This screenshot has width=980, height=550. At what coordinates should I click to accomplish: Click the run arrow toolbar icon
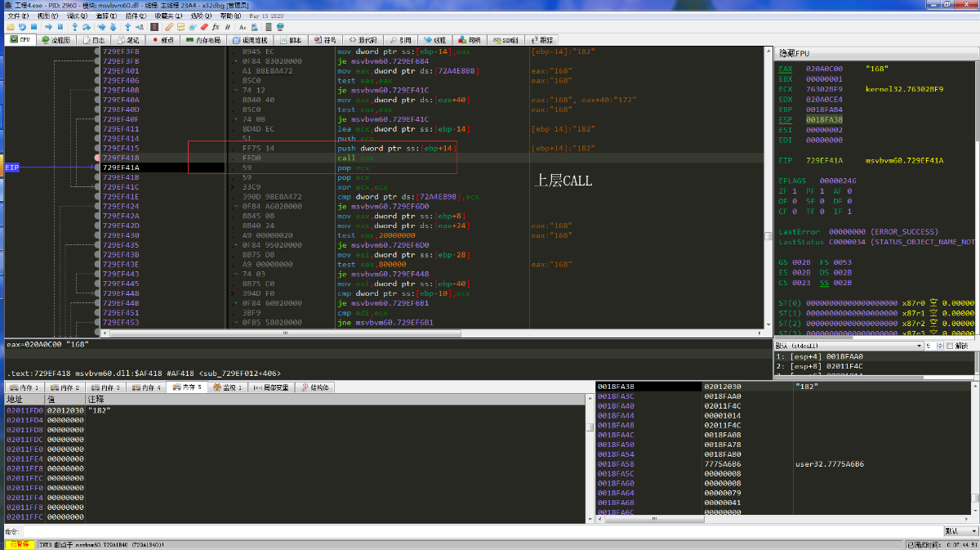[x=48, y=27]
